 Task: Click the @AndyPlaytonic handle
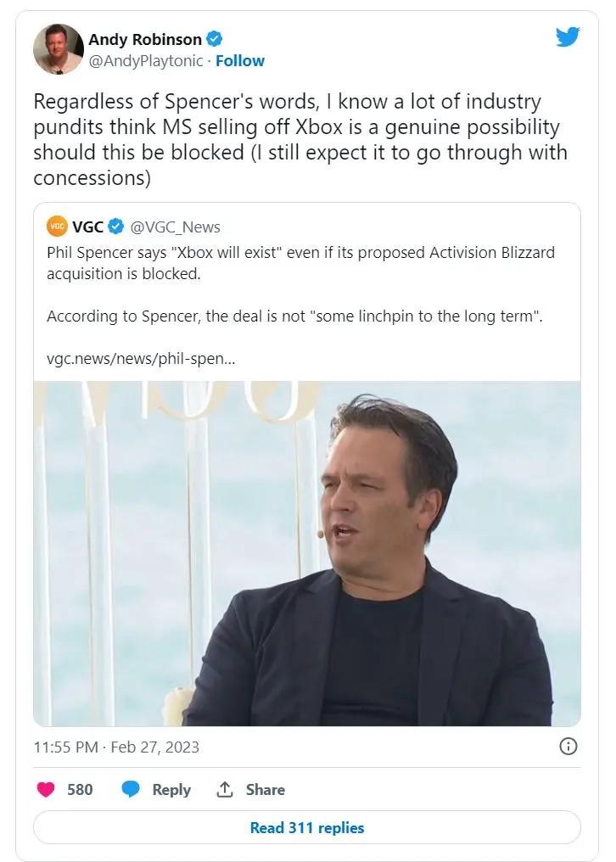click(146, 61)
